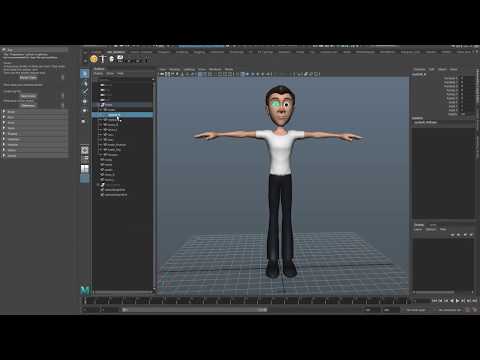
Task: Open the Outliner Display menu
Action: click(99, 73)
